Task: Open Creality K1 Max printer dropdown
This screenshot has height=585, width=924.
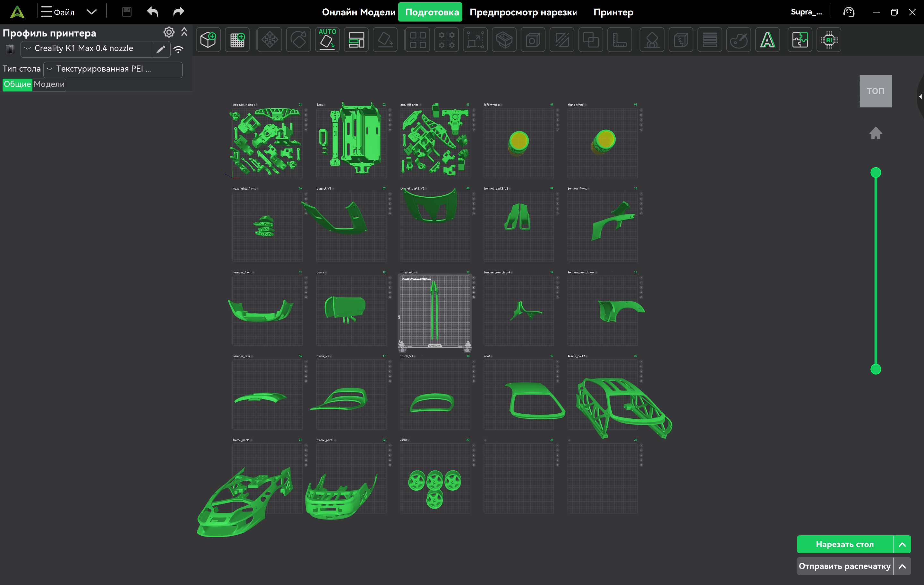Action: coord(86,49)
